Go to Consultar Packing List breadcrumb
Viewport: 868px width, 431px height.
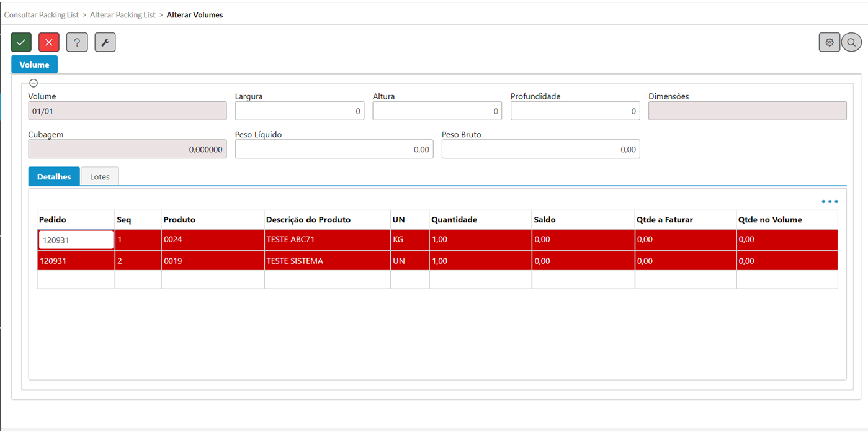tap(42, 15)
